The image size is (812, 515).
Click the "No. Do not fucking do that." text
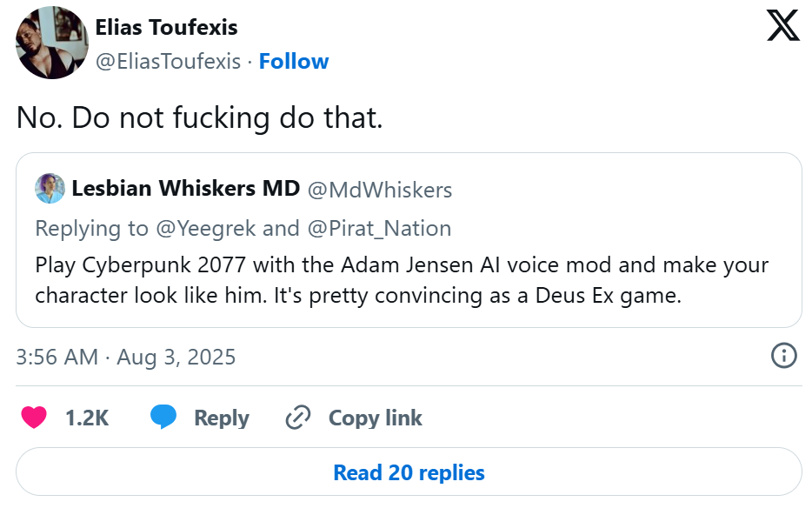click(x=200, y=118)
